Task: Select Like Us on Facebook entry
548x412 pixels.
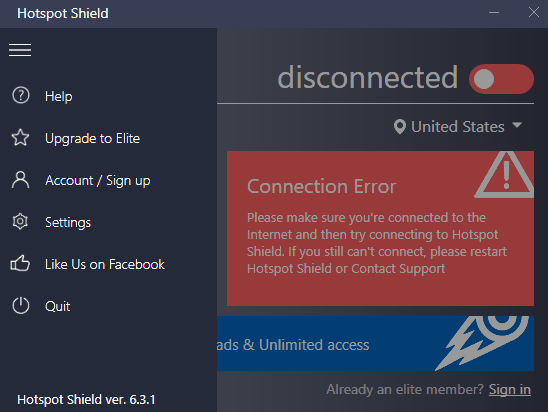Action: pyautogui.click(x=104, y=265)
